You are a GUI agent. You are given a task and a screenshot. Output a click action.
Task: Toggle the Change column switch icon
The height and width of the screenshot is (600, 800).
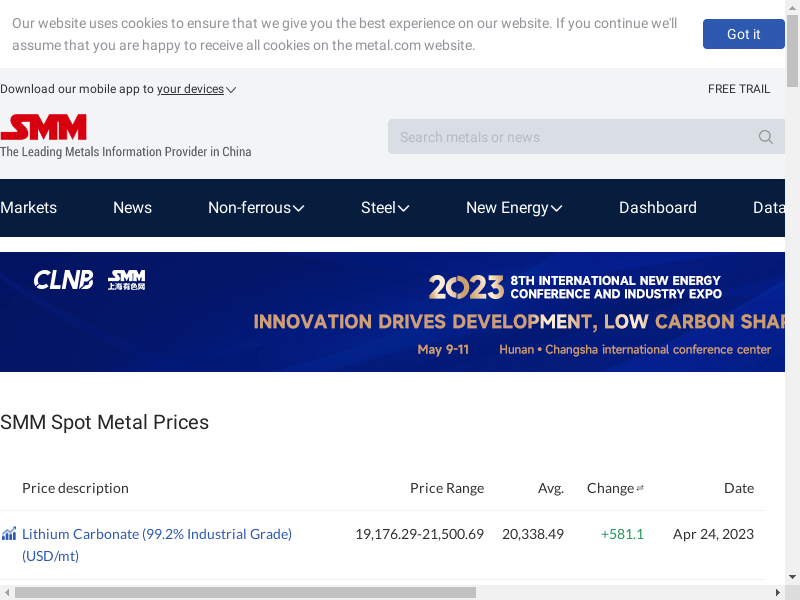[640, 488]
